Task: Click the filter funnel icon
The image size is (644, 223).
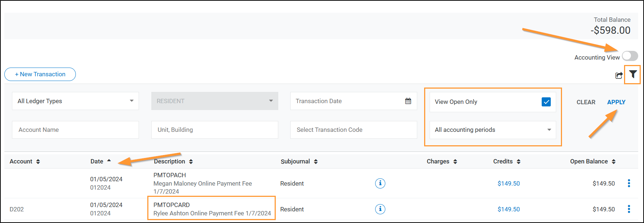Action: [x=633, y=74]
